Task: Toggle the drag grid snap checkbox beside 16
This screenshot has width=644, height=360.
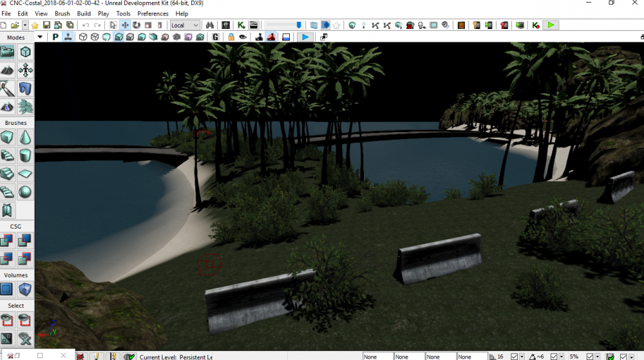Action: [514, 357]
